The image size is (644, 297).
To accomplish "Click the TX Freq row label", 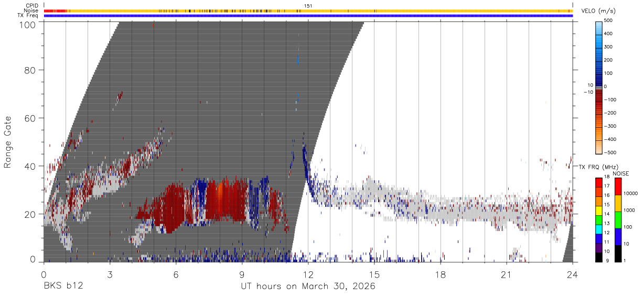I will click(x=28, y=16).
